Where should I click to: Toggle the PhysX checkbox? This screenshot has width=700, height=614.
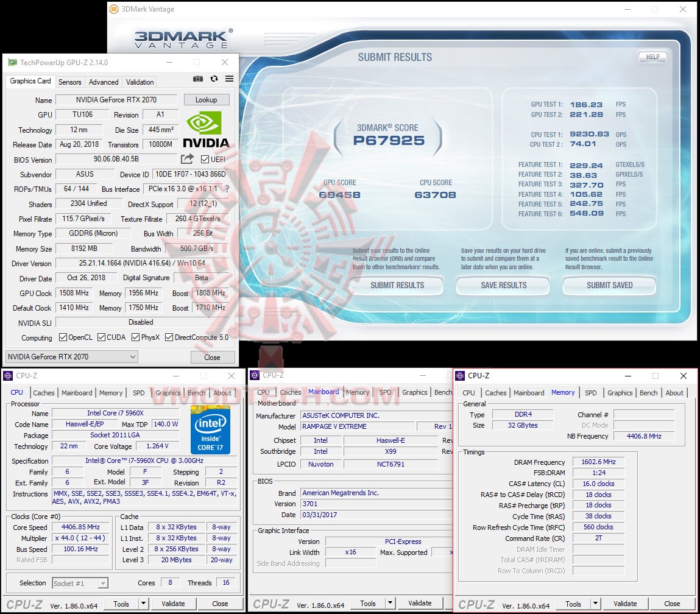(x=136, y=337)
